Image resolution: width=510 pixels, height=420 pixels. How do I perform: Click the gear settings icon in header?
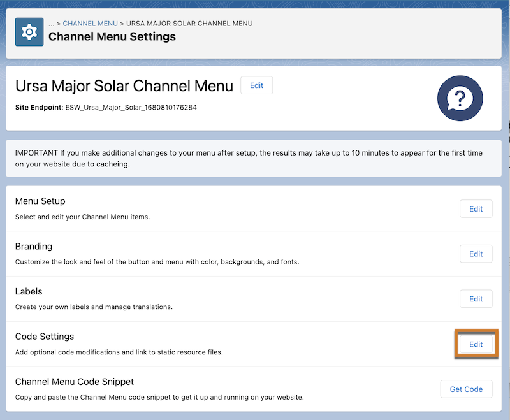pyautogui.click(x=29, y=32)
